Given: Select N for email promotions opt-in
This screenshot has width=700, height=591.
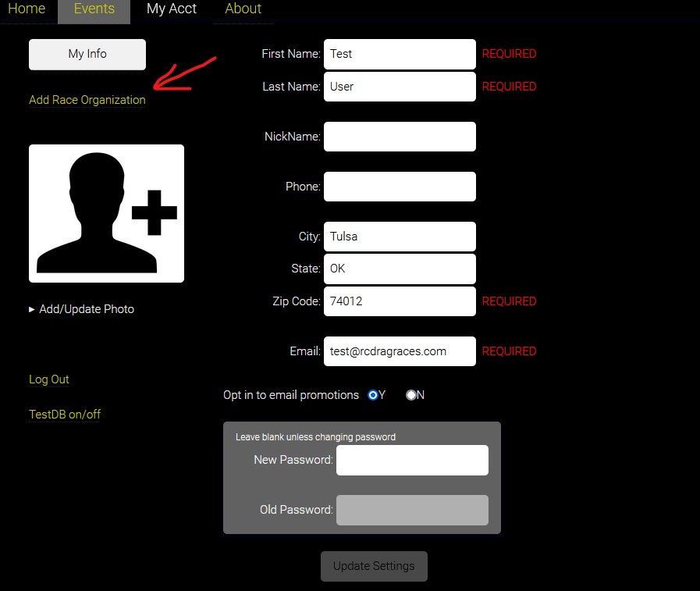Looking at the screenshot, I should point(411,395).
